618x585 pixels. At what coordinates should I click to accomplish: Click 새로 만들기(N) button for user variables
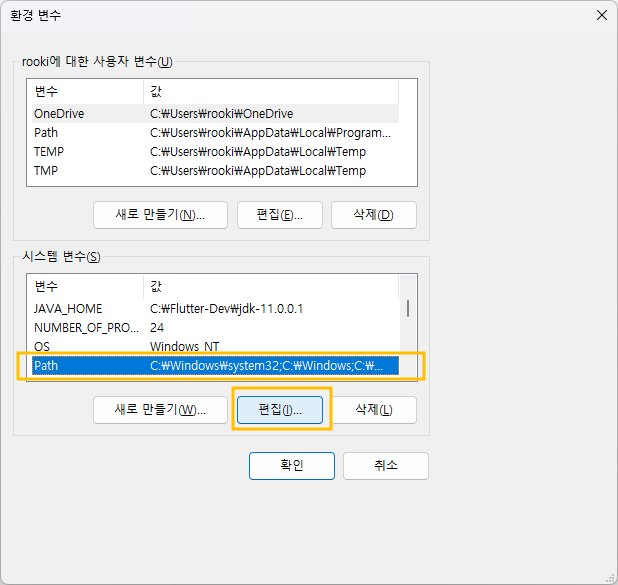coord(160,215)
